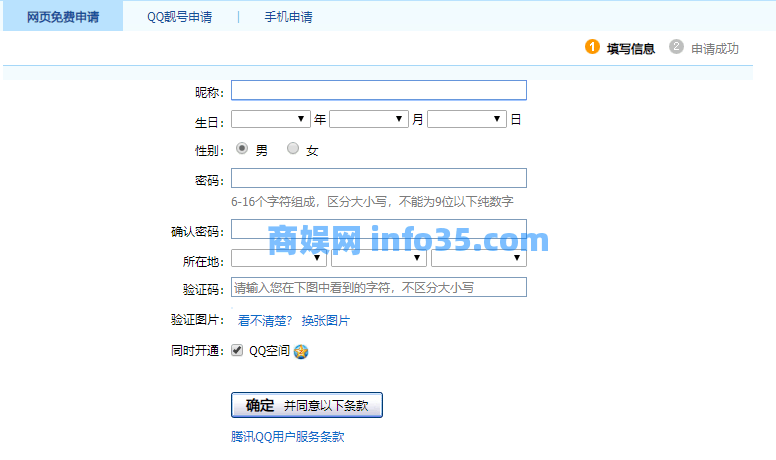Image resolution: width=776 pixels, height=460 pixels.
Task: Focus the 确认密码 confirm password field
Action: coord(379,229)
